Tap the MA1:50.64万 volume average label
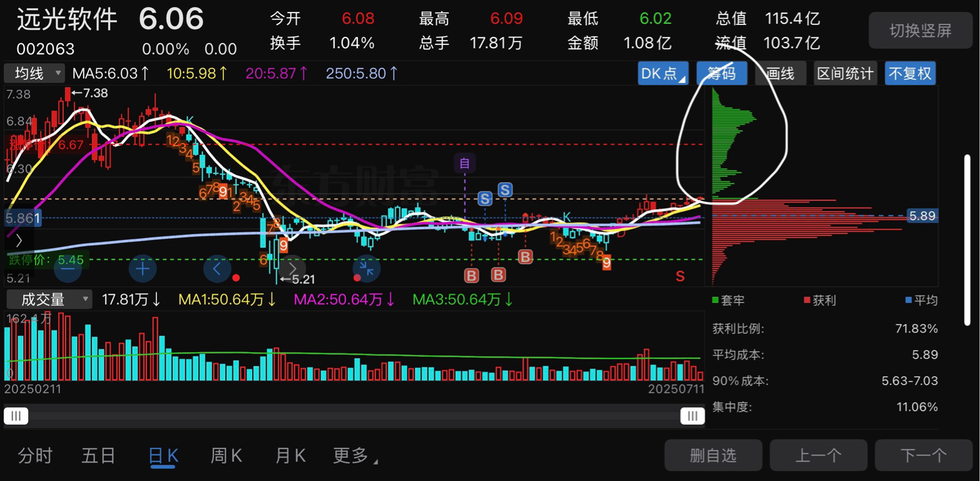The width and height of the screenshot is (980, 481). pos(228,300)
